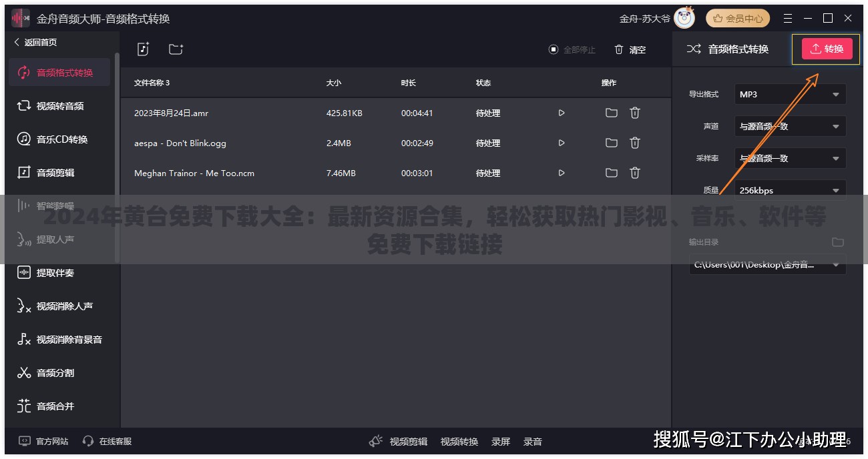Start conversion with the 转换 button
Screen dimensions: 868x459
point(827,49)
